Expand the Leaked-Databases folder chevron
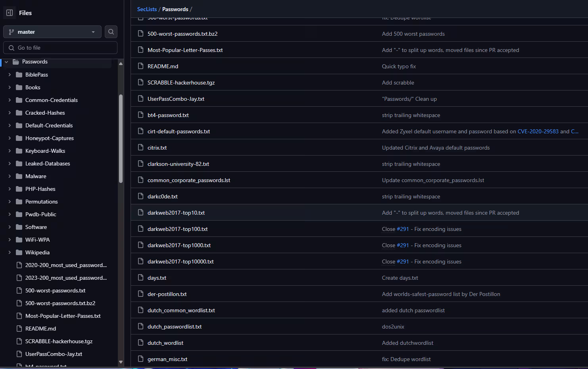Screen dimensions: 588x369 10,163
